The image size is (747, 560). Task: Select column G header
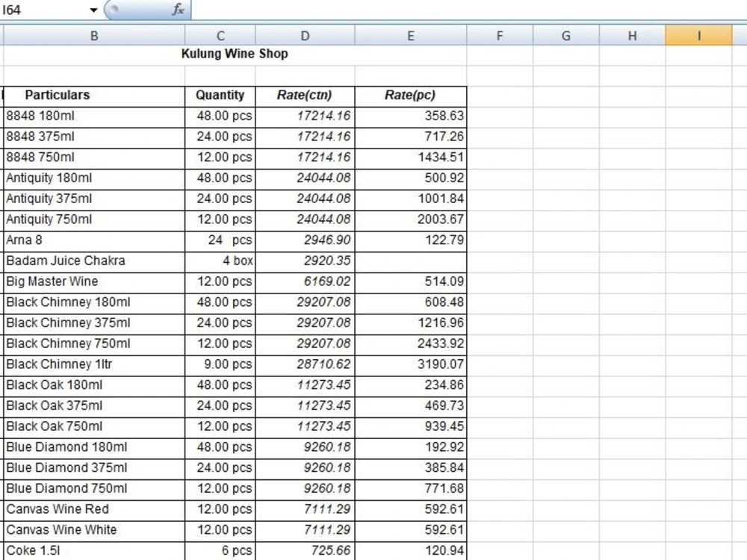pyautogui.click(x=566, y=36)
